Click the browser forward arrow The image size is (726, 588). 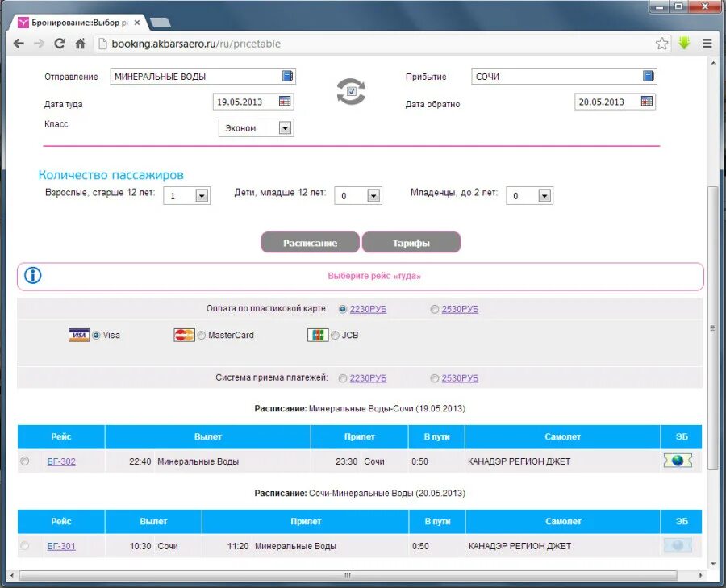click(39, 44)
